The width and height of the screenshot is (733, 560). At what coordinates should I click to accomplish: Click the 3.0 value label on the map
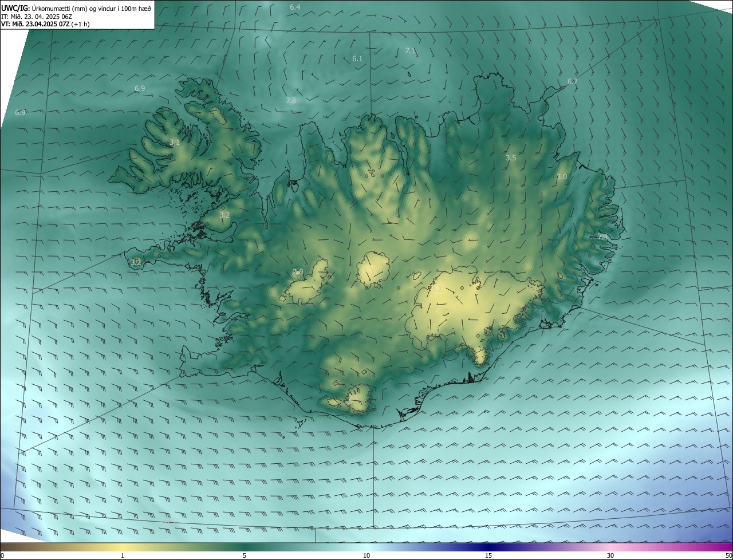click(x=562, y=177)
